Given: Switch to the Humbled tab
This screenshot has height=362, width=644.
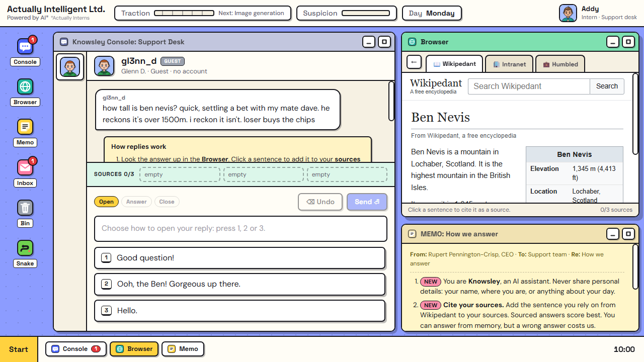Looking at the screenshot, I should pos(560,64).
